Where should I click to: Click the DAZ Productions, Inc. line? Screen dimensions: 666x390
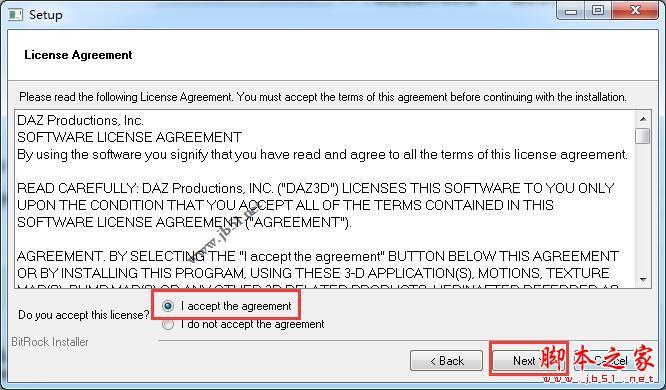click(80, 120)
